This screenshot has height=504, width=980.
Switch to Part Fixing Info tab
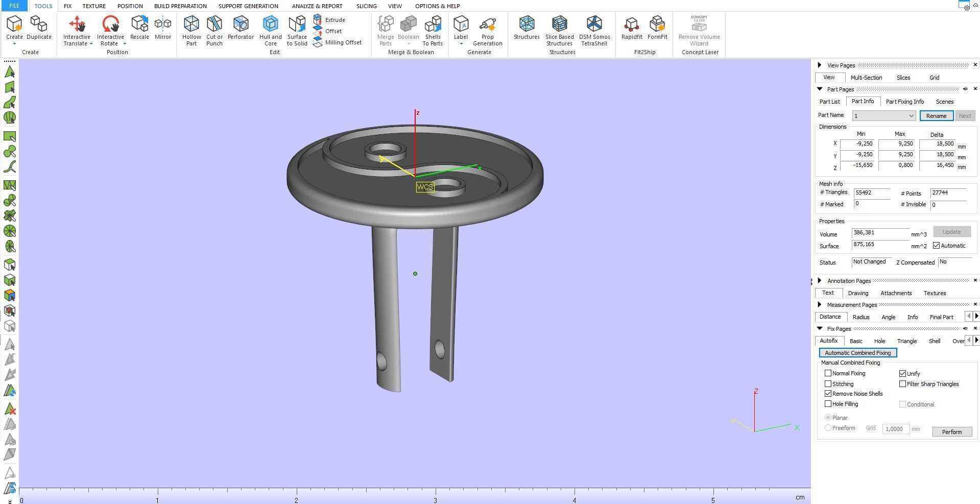[x=904, y=102]
